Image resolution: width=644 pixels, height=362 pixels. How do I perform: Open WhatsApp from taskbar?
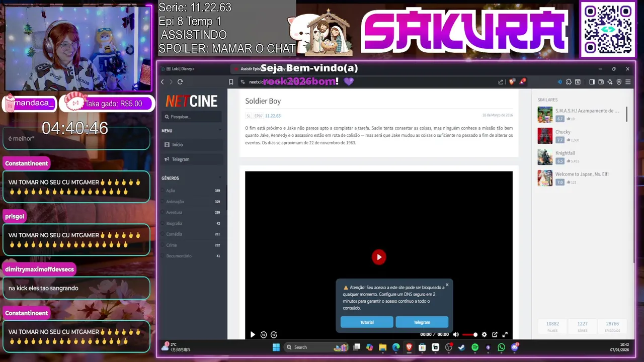pyautogui.click(x=501, y=347)
